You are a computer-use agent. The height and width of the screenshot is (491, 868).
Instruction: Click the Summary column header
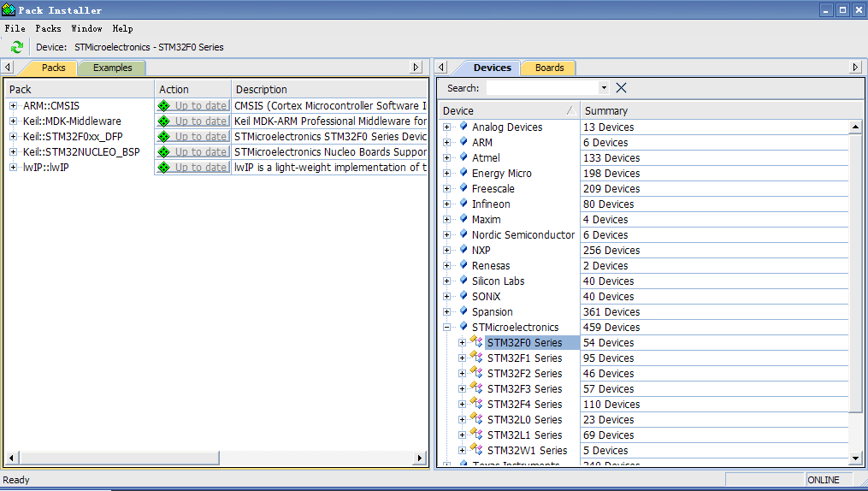pos(721,110)
